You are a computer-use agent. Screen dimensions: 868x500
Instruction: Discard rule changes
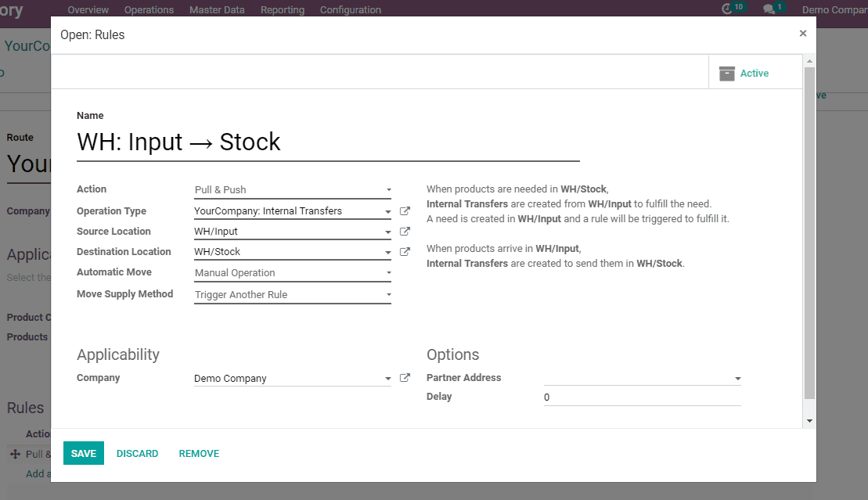tap(137, 454)
